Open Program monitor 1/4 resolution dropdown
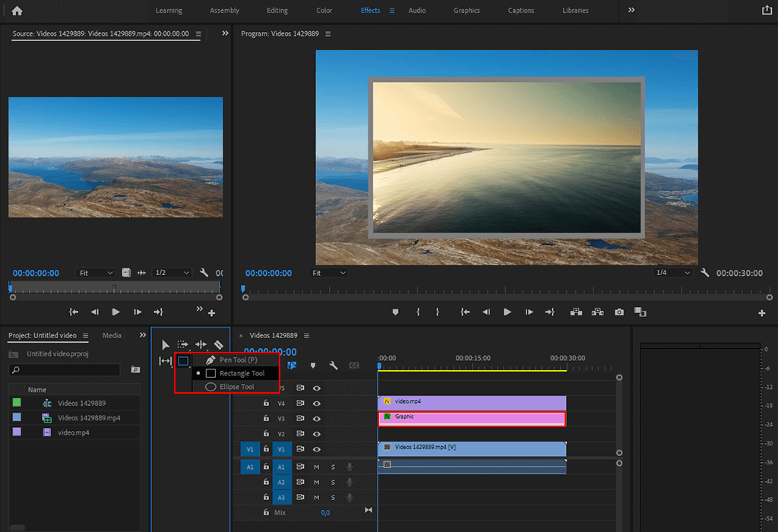778x532 pixels. point(672,273)
